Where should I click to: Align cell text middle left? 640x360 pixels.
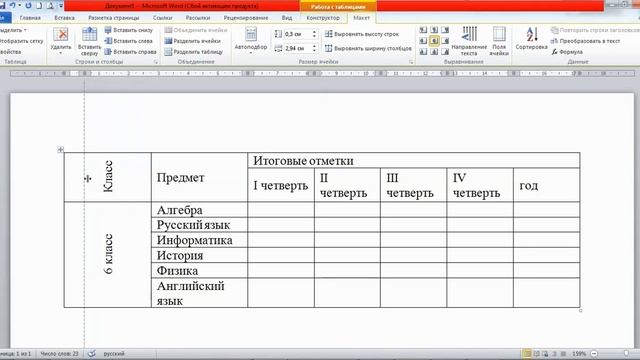pos(423,41)
